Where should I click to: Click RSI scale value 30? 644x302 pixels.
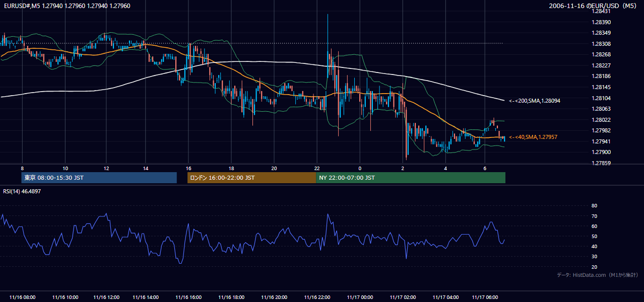(594, 257)
